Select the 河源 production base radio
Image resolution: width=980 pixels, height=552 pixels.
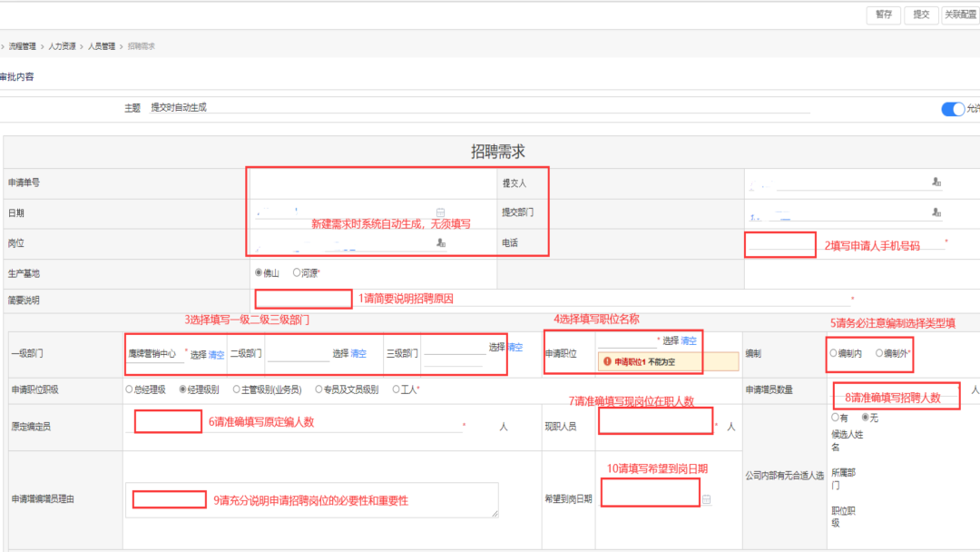297,272
